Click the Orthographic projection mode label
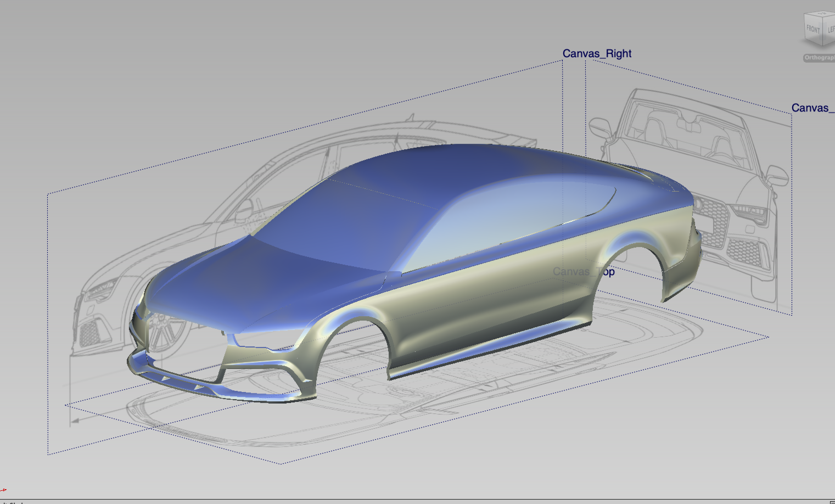 click(x=819, y=58)
